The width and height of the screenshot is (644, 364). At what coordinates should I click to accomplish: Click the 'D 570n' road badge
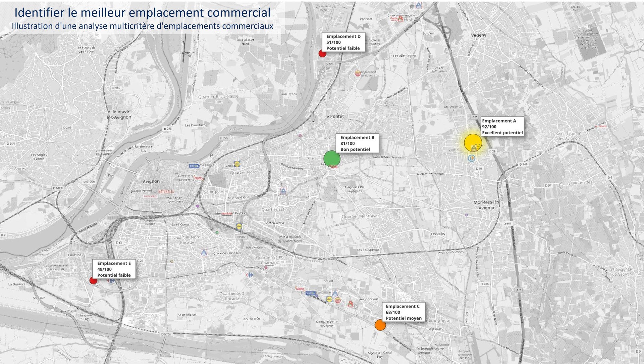[x=166, y=334]
